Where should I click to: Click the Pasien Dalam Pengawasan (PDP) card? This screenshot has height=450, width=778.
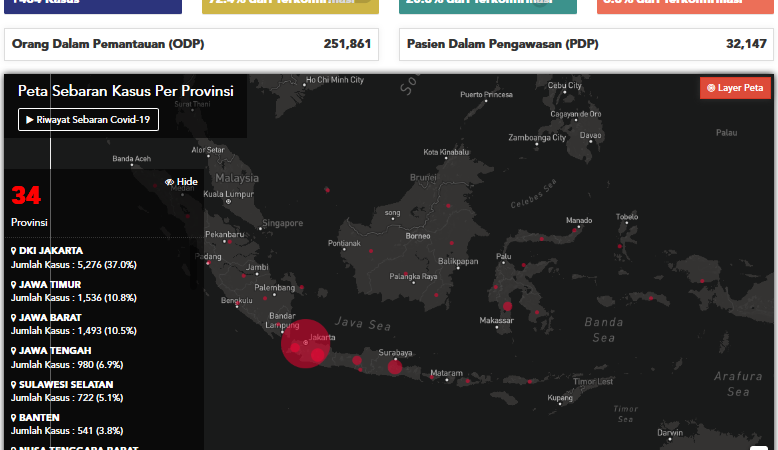click(x=586, y=45)
